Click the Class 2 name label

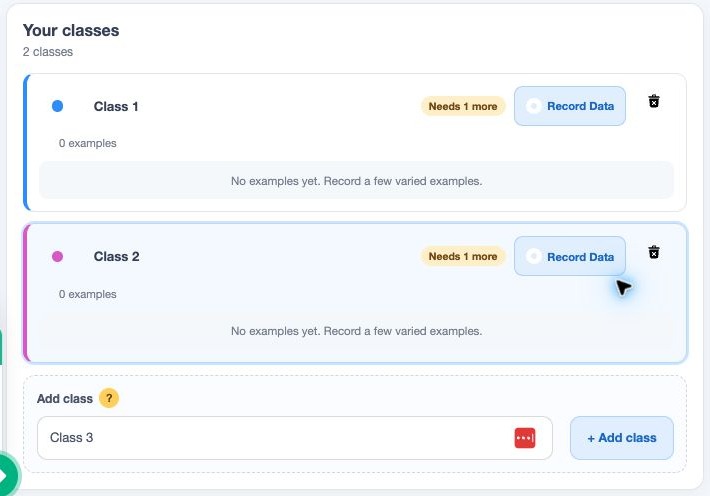tap(116, 256)
